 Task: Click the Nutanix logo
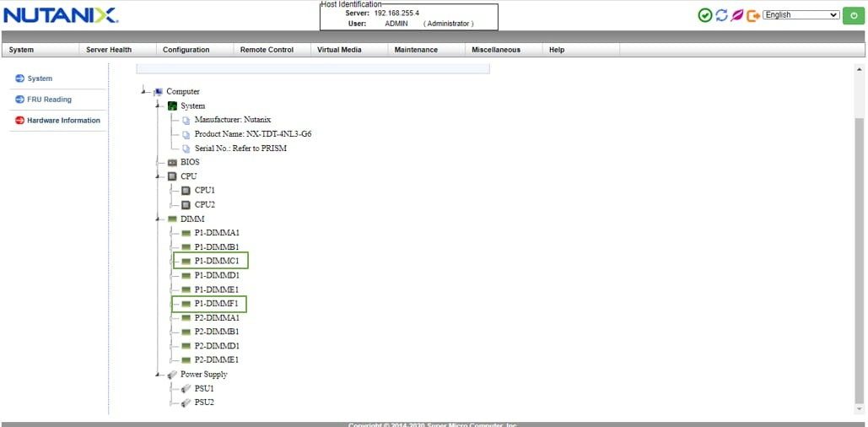click(61, 15)
